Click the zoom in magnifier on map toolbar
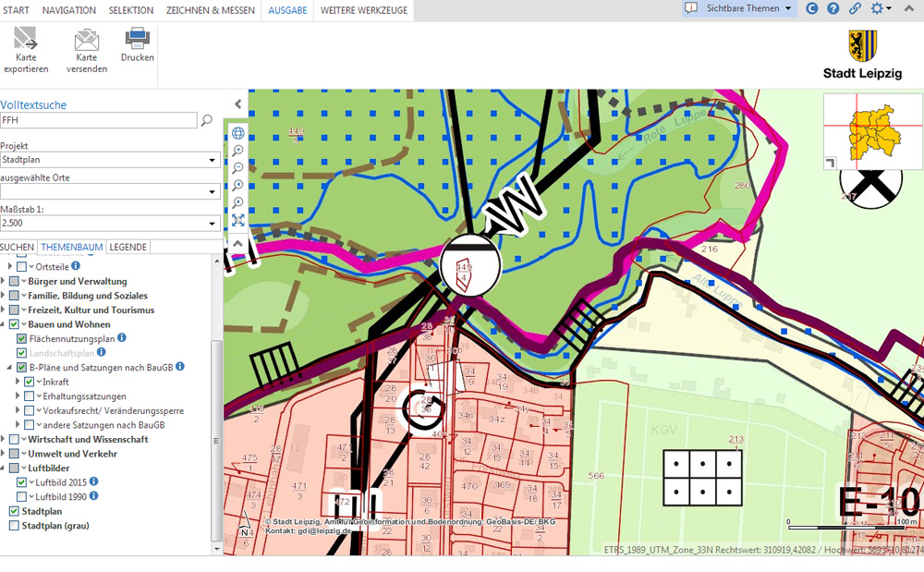Image resolution: width=924 pixels, height=572 pixels. 237,151
